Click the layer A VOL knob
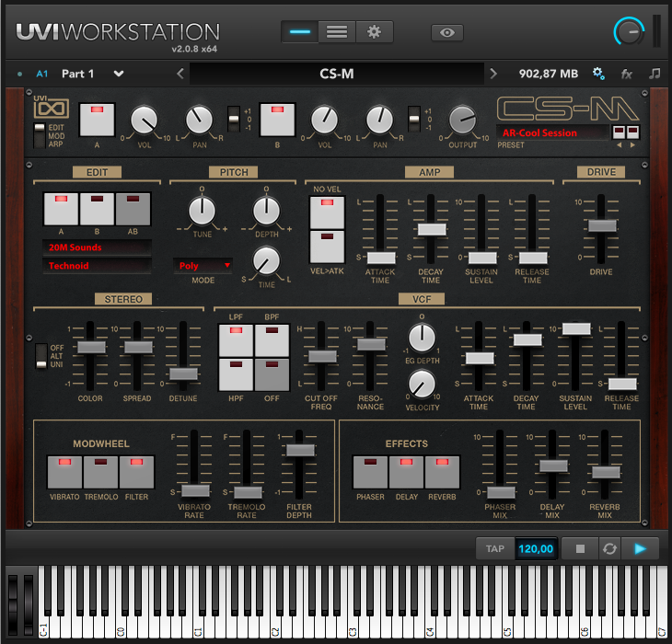672x644 pixels. [x=144, y=121]
